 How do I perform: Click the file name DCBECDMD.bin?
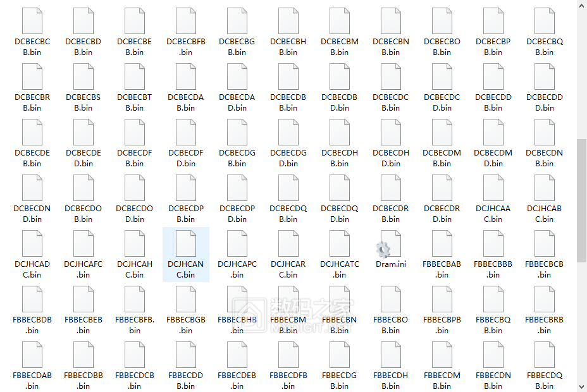pos(493,158)
